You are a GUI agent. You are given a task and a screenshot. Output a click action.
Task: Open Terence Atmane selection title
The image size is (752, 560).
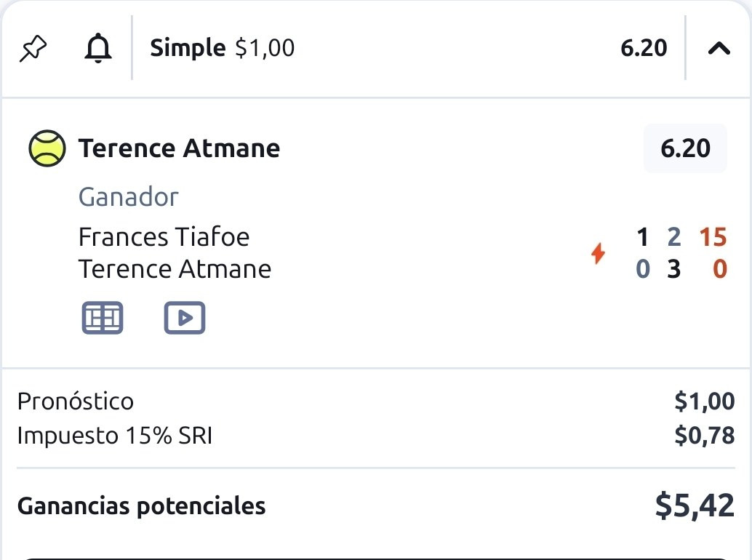(x=180, y=148)
